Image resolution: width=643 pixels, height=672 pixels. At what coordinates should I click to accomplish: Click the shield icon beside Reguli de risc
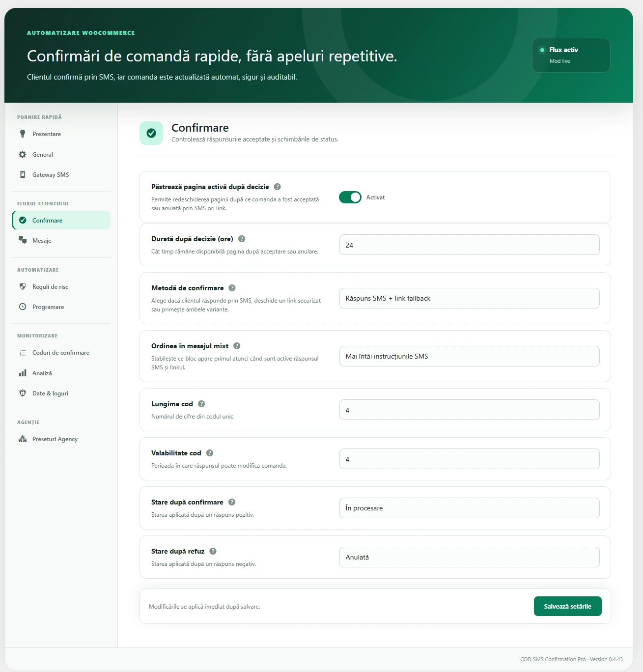click(23, 286)
